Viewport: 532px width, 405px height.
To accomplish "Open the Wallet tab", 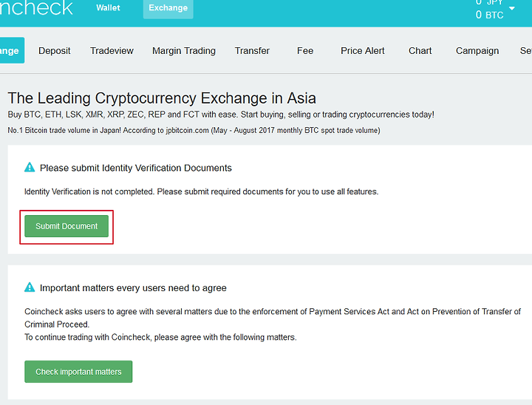I will (108, 8).
